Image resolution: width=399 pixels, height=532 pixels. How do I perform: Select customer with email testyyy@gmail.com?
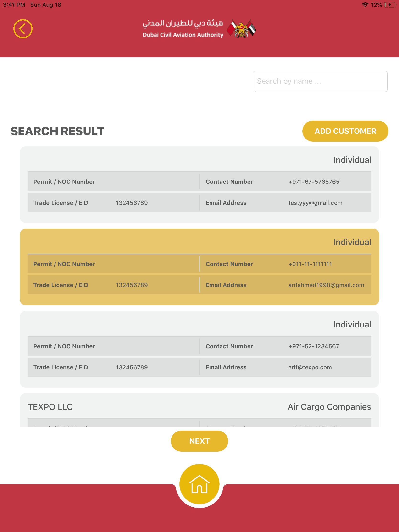[x=199, y=184]
